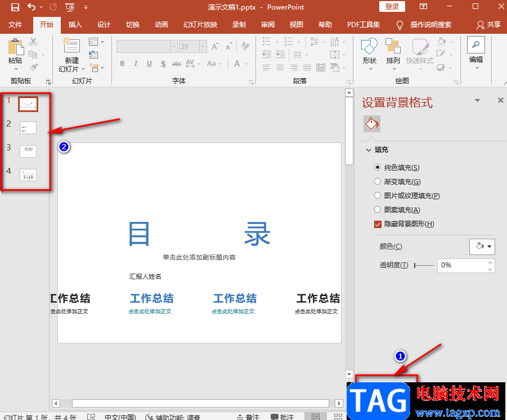
Task: Click the Login (登录) button
Action: [x=392, y=7]
